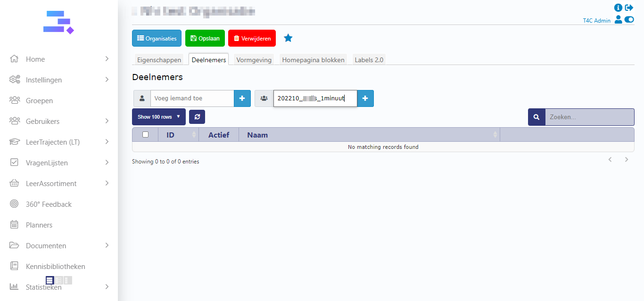Check the select-all checkbox in table header

coord(145,135)
